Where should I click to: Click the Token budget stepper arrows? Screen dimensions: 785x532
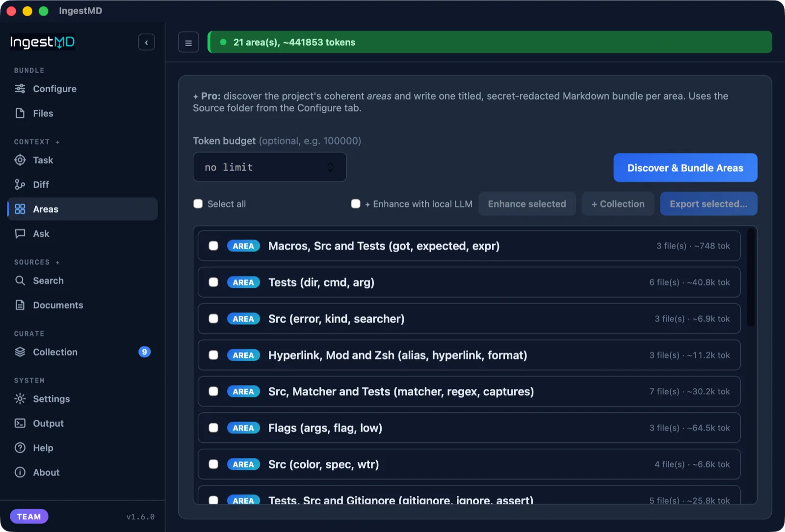click(x=330, y=167)
